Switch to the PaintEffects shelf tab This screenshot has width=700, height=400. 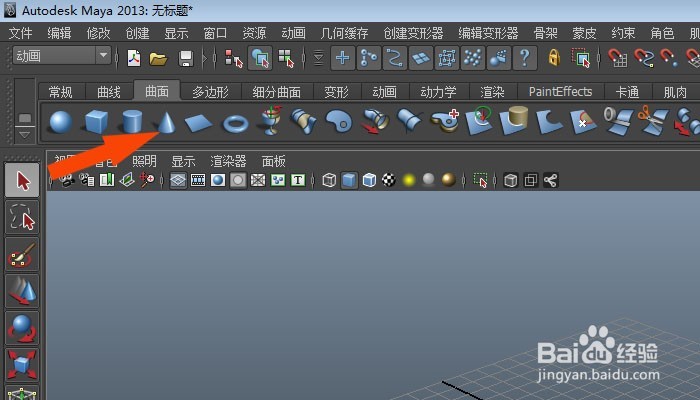coord(560,92)
